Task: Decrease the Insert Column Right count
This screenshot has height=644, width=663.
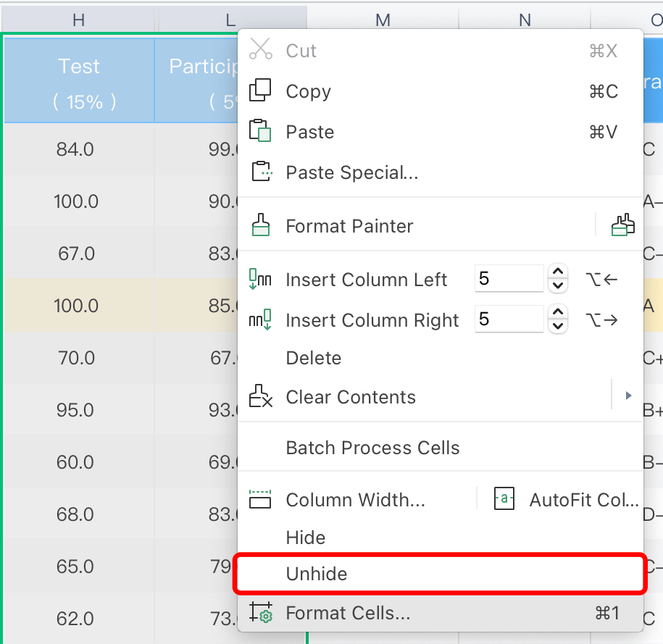Action: click(x=558, y=327)
